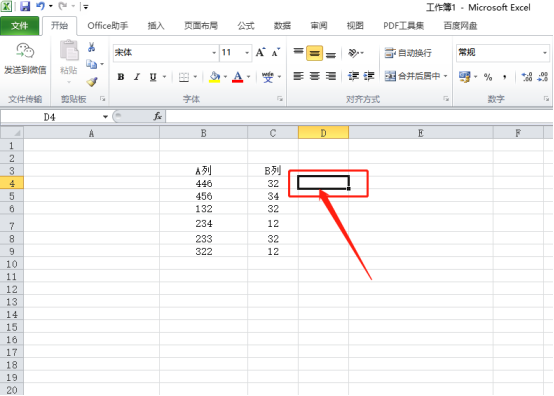This screenshot has height=396, width=554.
Task: Switch to the Page Layout (页面布局) tab
Action: [x=201, y=25]
